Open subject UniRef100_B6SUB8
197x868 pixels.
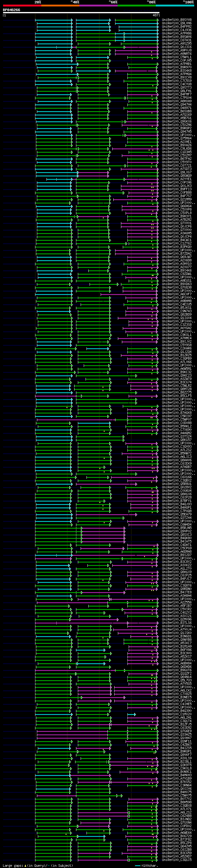(x=176, y=111)
